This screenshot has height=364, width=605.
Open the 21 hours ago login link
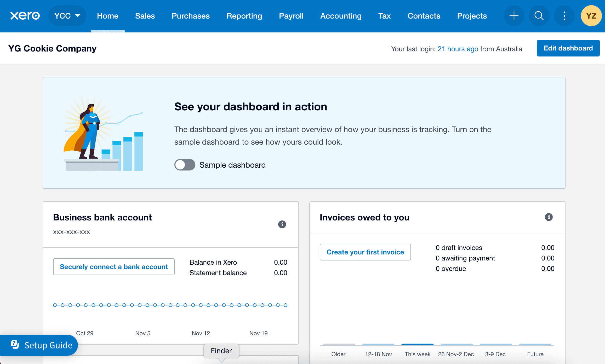click(x=458, y=49)
